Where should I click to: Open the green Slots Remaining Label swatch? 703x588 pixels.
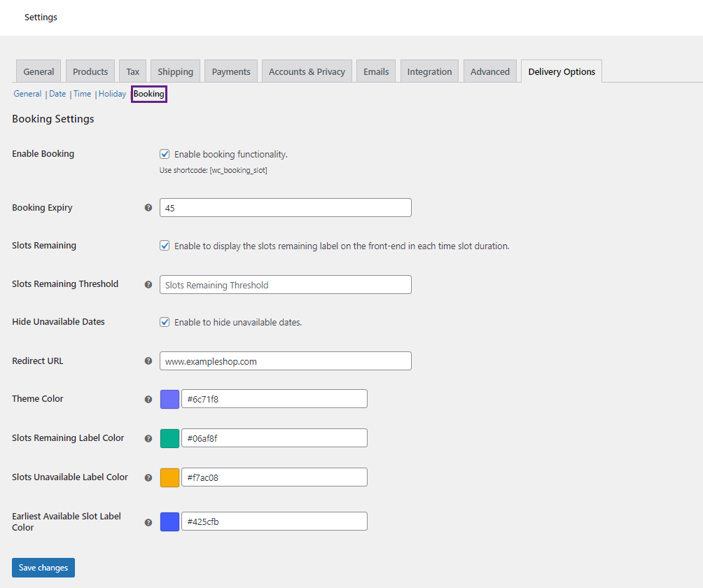[x=169, y=438]
